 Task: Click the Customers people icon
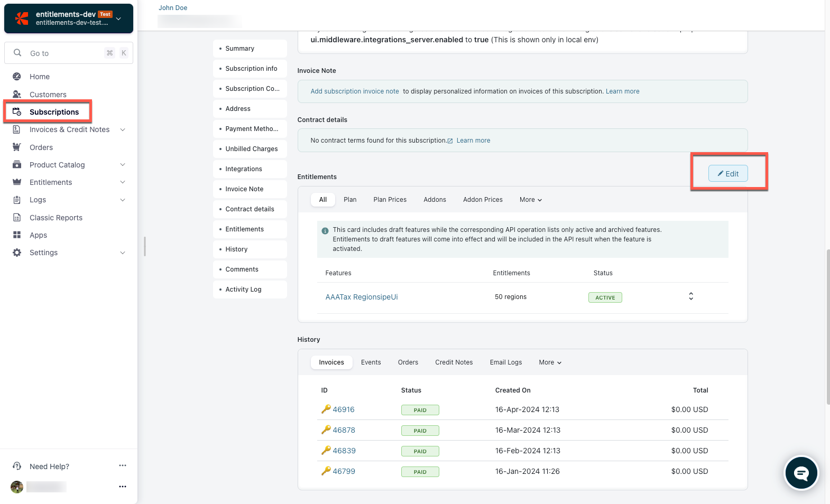tap(17, 95)
